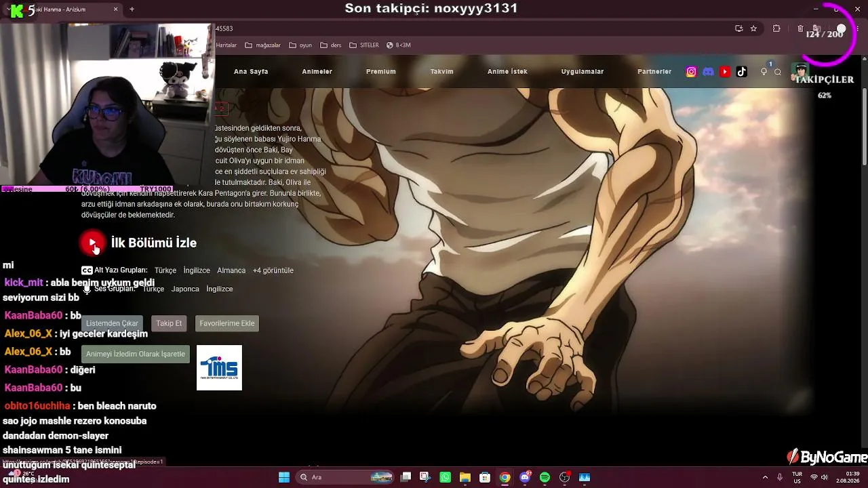
Task: Open a new browser tab
Action: 132,9
